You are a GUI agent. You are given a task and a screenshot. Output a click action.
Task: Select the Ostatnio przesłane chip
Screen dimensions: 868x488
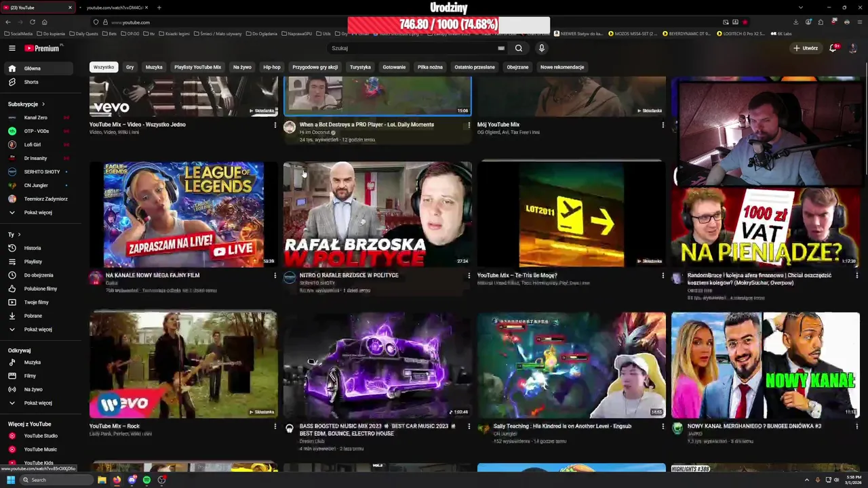pos(475,67)
